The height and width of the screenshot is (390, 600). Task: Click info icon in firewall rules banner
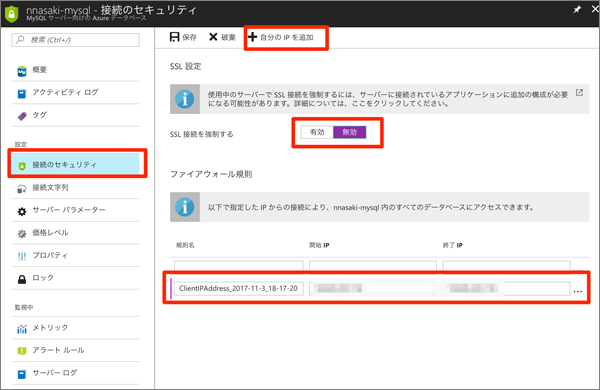pyautogui.click(x=185, y=207)
